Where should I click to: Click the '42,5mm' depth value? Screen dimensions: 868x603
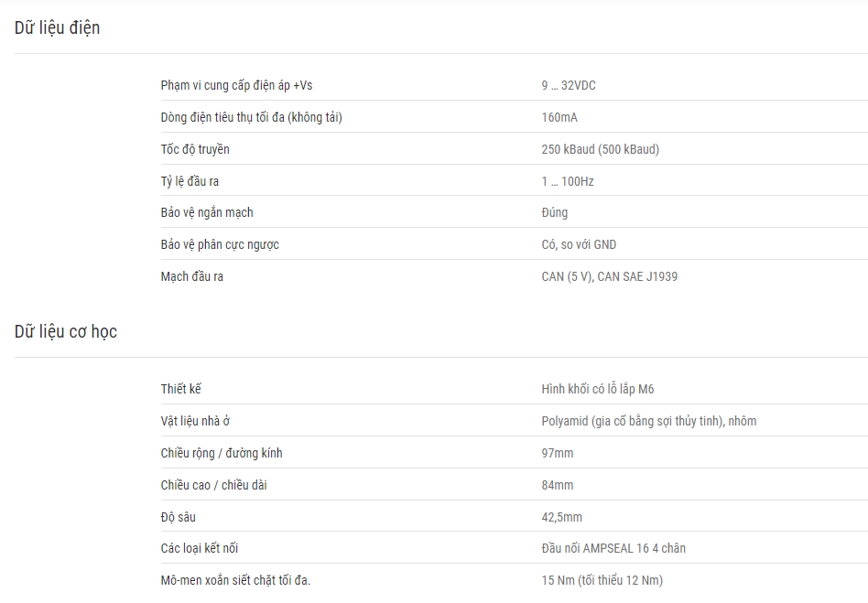tap(561, 517)
